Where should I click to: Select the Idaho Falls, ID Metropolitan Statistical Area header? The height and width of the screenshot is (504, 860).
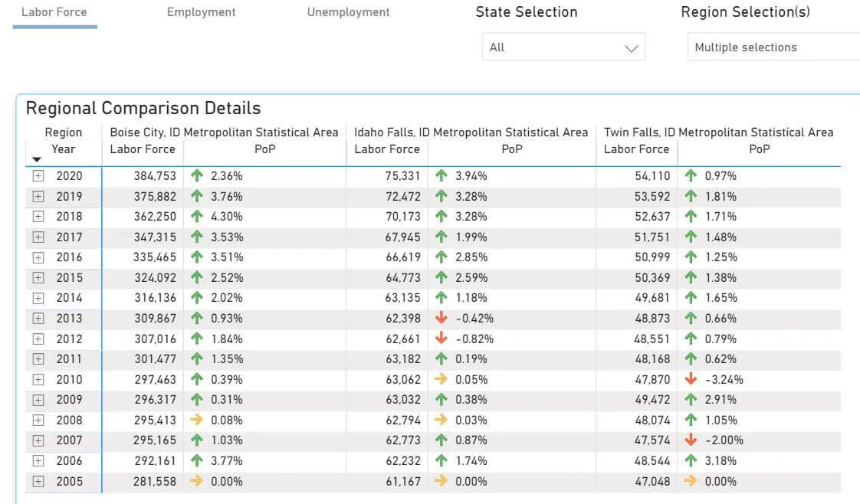471,133
